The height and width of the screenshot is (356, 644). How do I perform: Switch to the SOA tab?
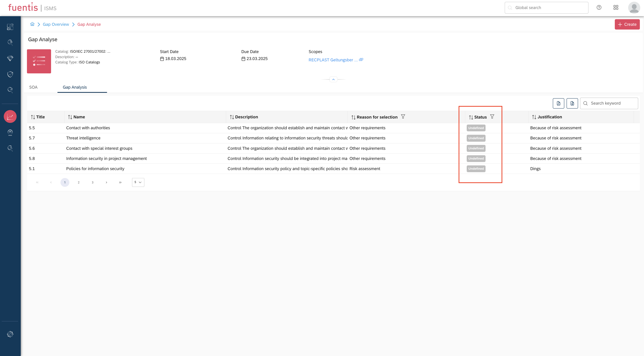coord(33,87)
